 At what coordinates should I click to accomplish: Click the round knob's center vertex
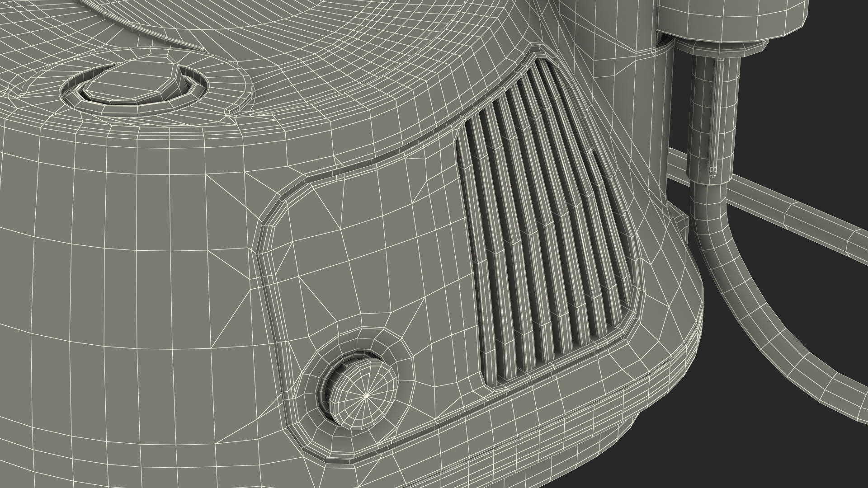pyautogui.click(x=365, y=396)
